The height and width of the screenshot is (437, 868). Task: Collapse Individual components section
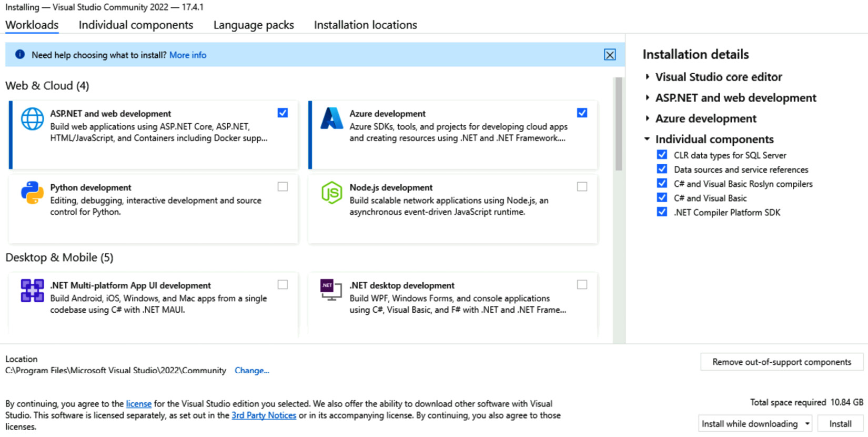(647, 139)
